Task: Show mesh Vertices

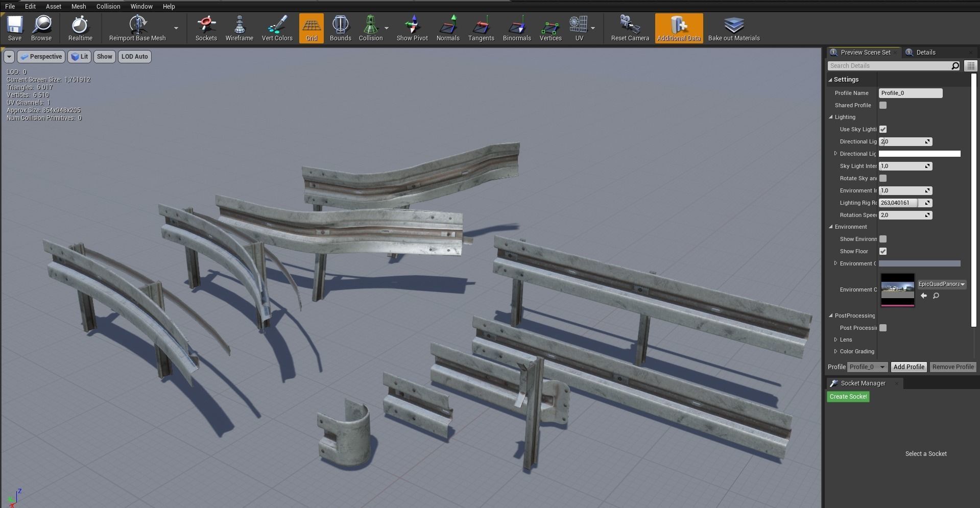Action: coord(551,29)
